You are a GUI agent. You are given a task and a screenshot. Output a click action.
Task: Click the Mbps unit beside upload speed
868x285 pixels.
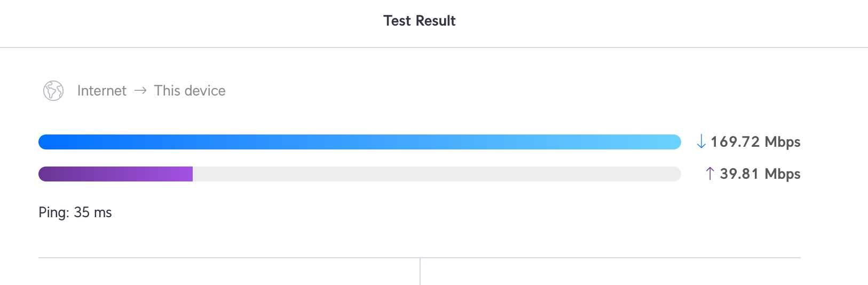(x=783, y=174)
